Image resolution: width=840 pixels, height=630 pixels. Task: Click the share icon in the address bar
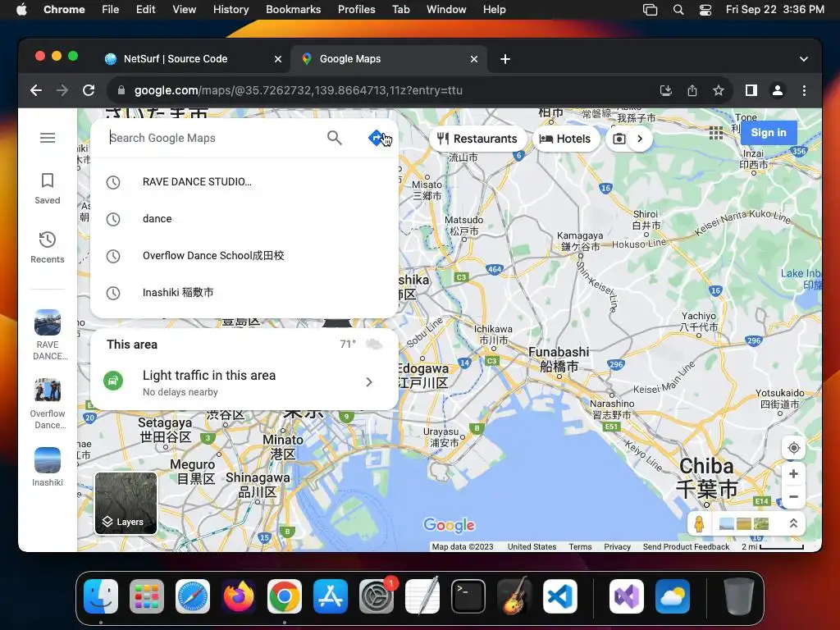[x=692, y=90]
